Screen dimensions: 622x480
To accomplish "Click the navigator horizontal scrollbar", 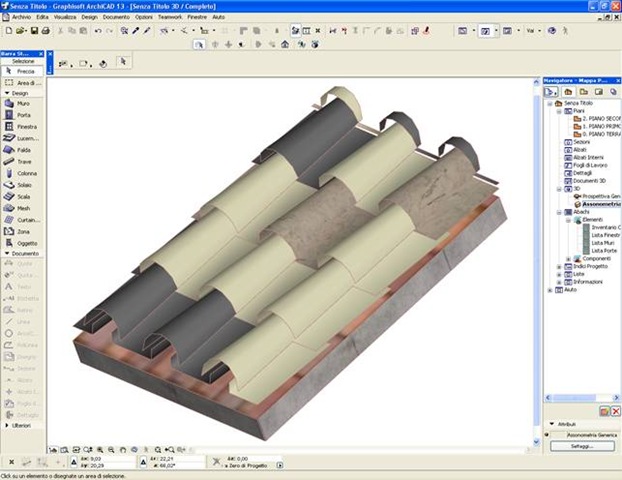I will pos(582,397).
